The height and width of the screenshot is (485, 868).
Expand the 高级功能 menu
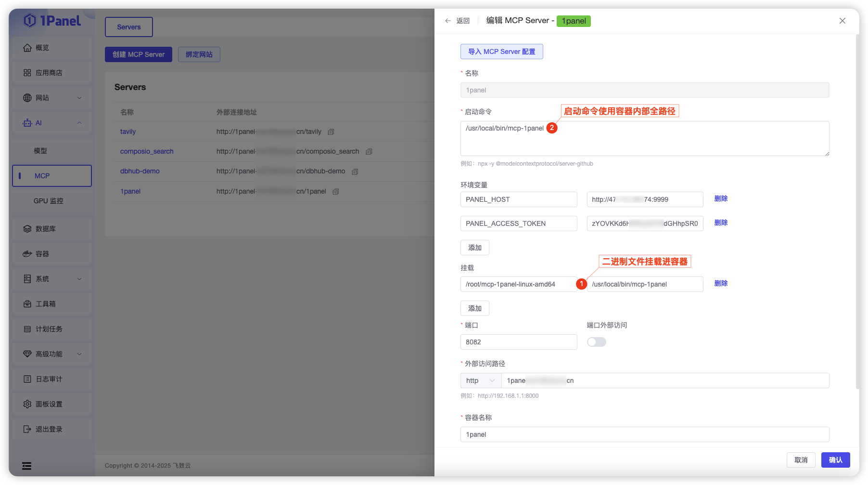tap(52, 354)
